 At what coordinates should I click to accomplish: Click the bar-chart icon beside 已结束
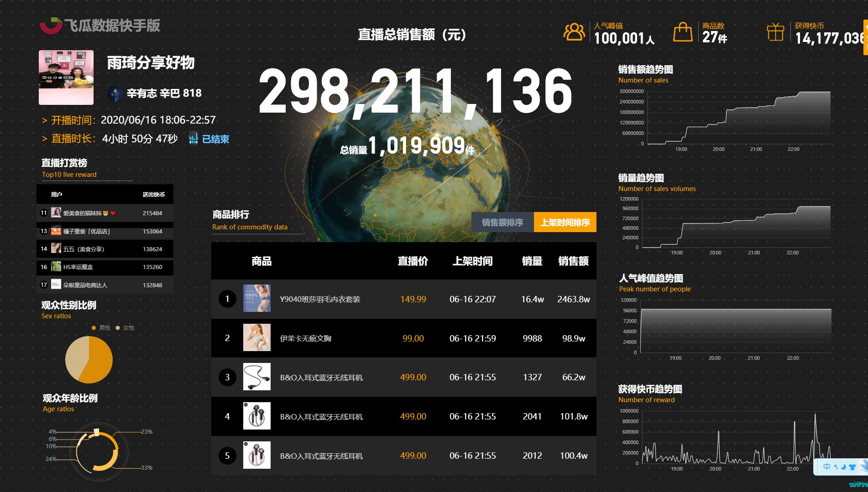(194, 139)
